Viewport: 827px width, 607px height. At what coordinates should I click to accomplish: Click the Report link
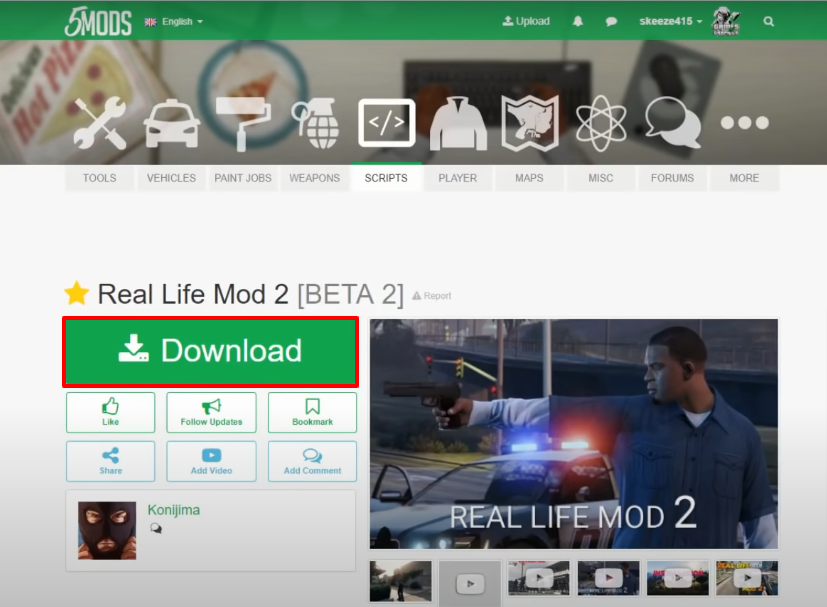coord(432,296)
